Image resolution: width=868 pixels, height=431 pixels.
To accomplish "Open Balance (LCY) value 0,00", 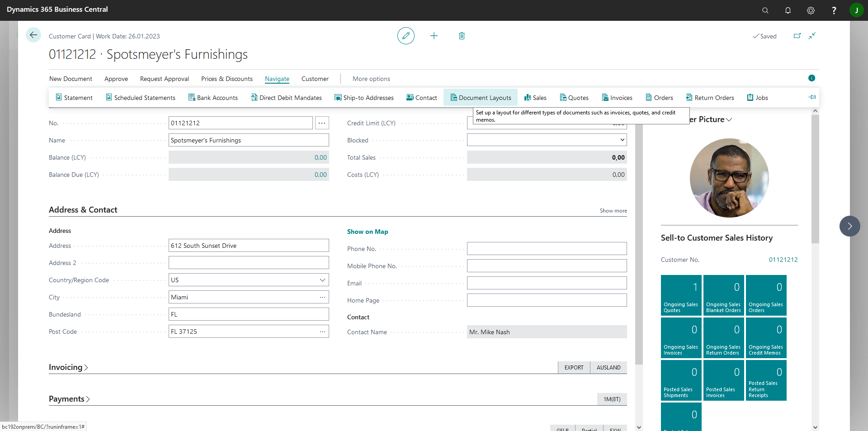I will coord(321,157).
